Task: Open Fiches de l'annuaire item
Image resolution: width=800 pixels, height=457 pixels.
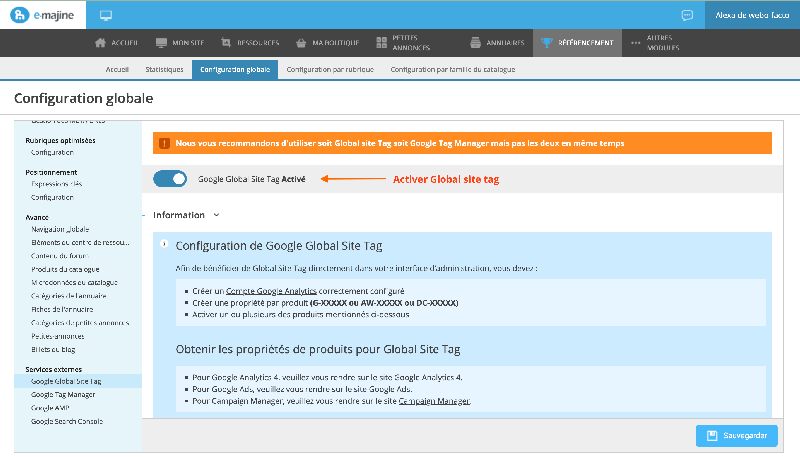Action: pos(62,309)
